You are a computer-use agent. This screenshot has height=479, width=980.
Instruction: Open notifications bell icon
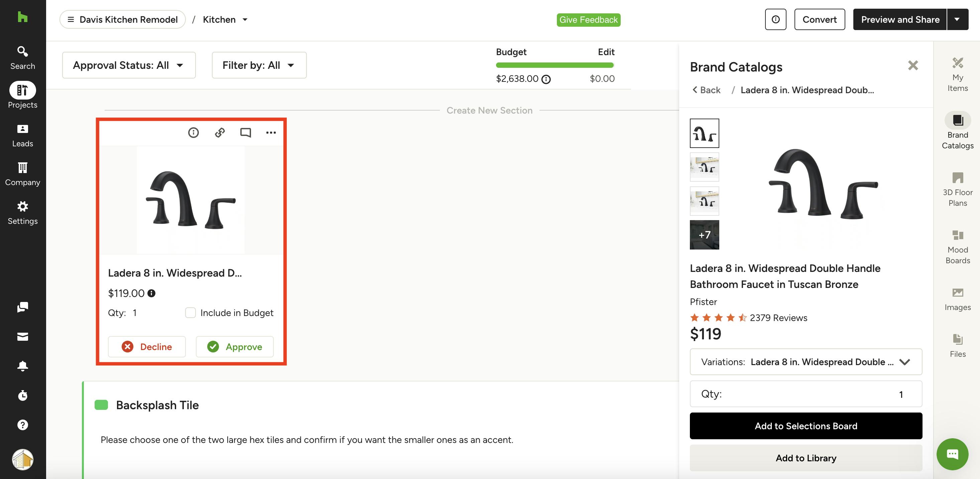tap(22, 366)
